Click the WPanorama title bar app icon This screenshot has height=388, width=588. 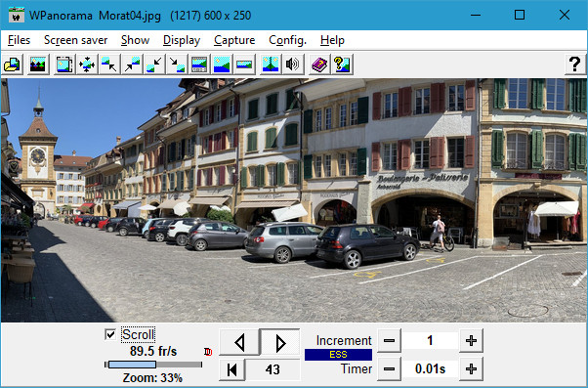tap(17, 15)
